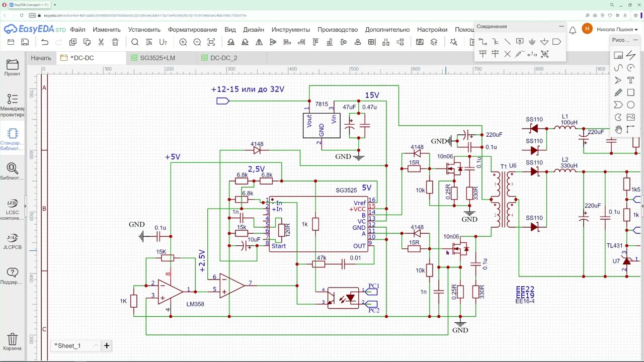Cut selection with scissors icon
This screenshot has height=362, width=644.
101,42
